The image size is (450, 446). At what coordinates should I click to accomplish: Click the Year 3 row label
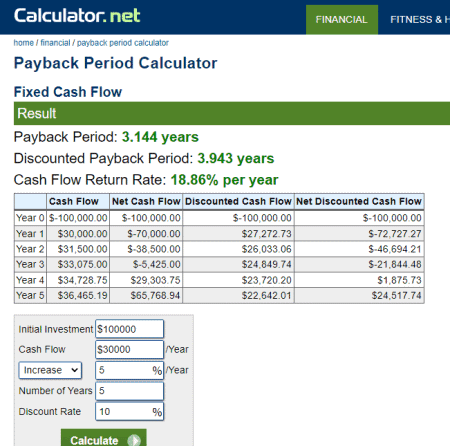pos(30,264)
